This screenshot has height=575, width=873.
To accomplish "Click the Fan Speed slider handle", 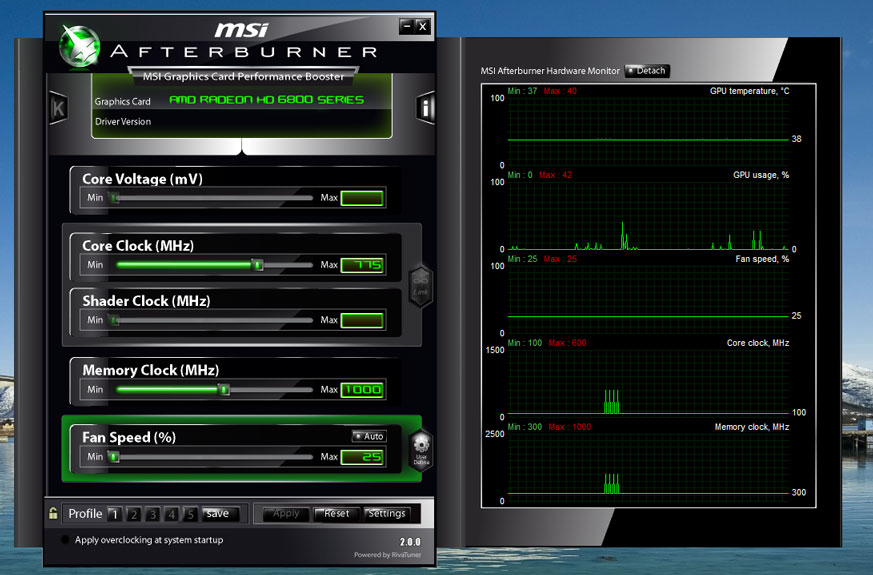I will [x=114, y=457].
